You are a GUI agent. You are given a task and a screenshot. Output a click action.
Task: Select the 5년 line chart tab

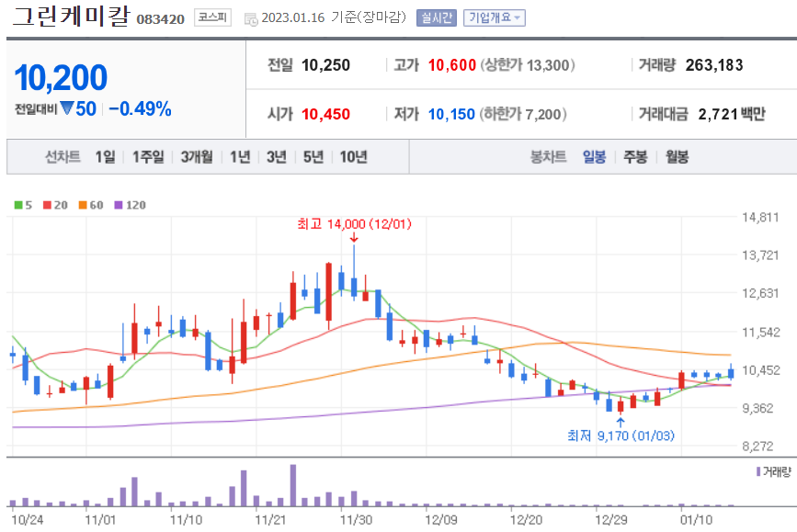[x=313, y=157]
